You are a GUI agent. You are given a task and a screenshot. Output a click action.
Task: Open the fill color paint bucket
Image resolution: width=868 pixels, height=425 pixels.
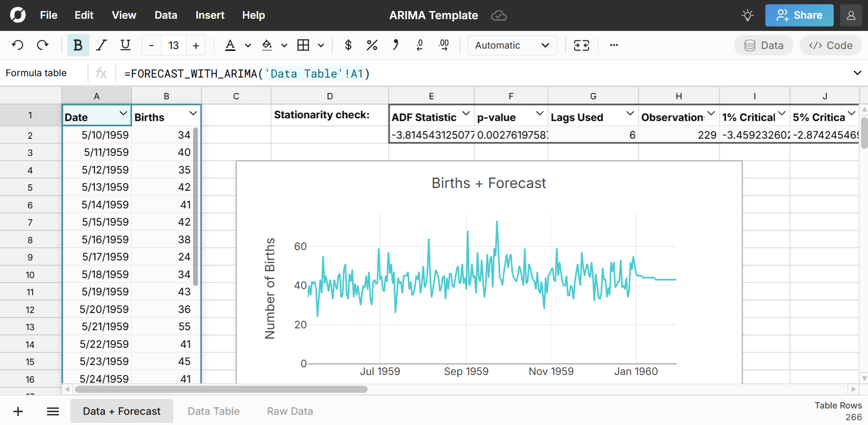[267, 45]
